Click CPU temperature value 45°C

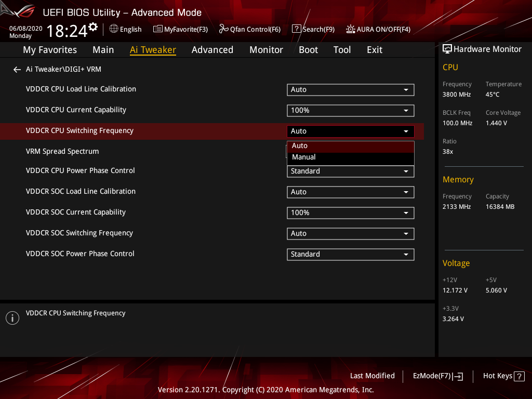click(x=493, y=95)
